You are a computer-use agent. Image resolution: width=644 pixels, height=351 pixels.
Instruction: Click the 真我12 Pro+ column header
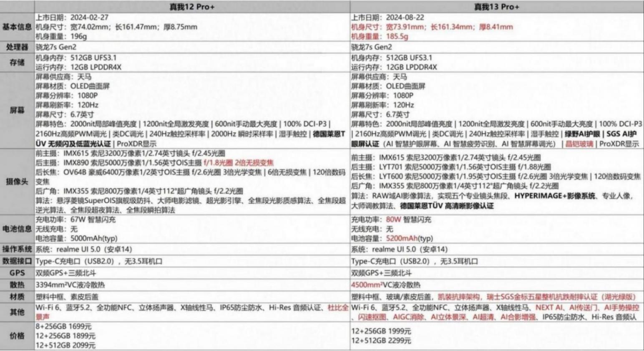click(x=192, y=7)
